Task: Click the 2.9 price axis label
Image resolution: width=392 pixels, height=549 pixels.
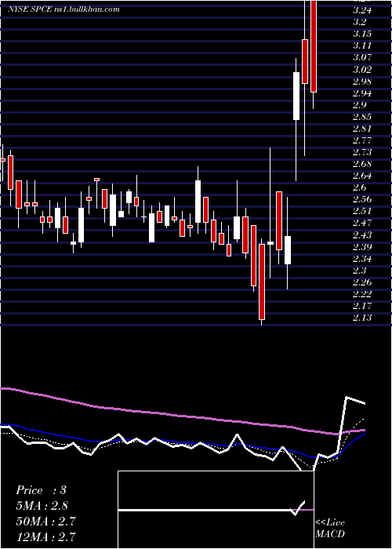Action: [359, 105]
